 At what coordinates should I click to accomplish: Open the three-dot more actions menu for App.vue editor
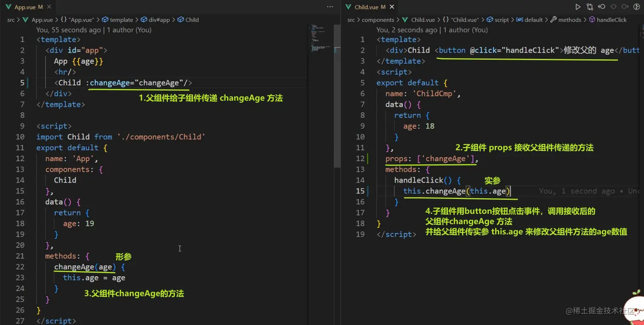pos(330,7)
